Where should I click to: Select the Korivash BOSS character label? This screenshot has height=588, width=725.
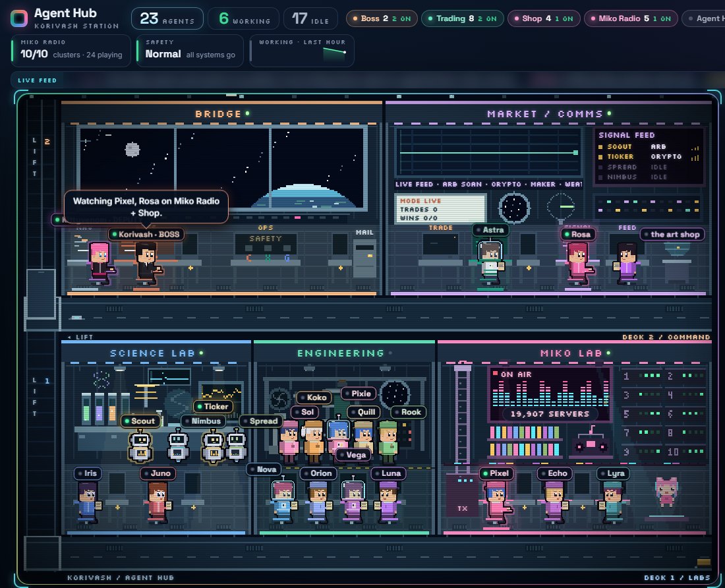(x=146, y=235)
